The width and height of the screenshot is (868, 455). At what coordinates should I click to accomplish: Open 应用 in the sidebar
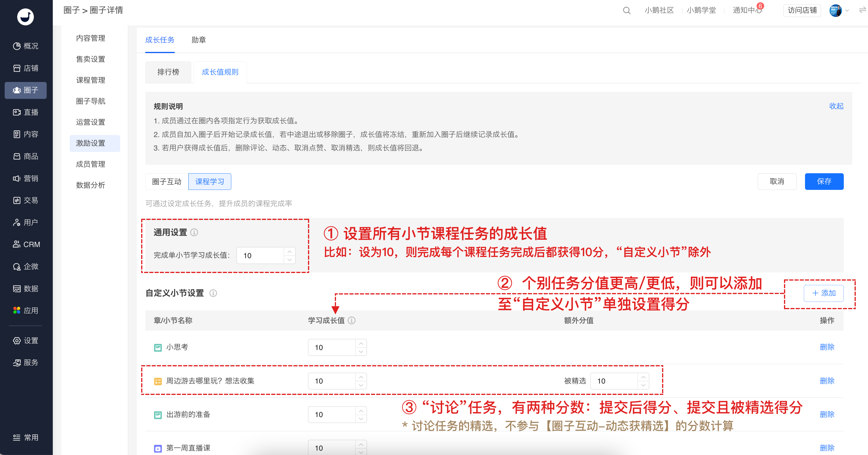26,310
